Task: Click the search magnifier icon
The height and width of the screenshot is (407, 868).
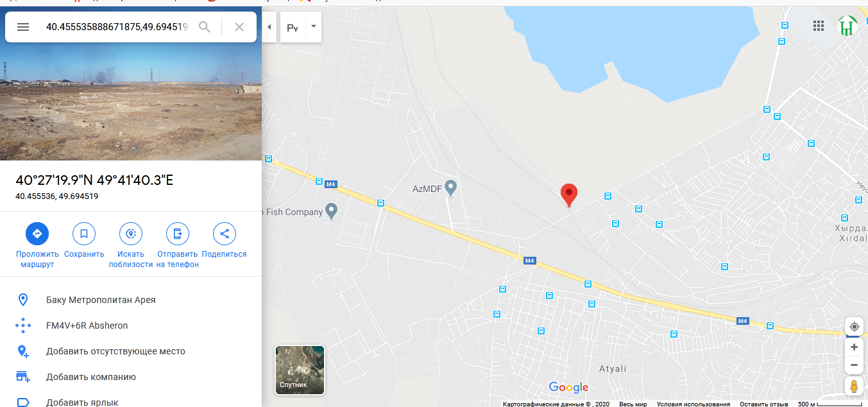Action: point(205,27)
